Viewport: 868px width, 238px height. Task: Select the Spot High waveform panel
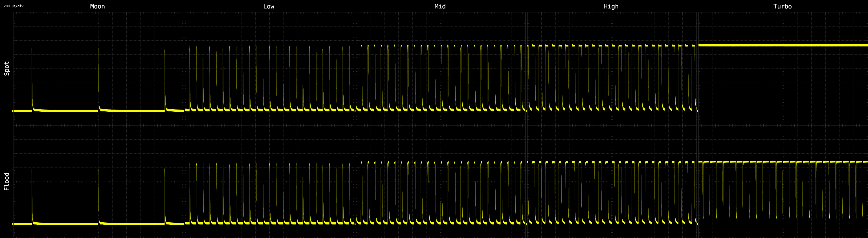pyautogui.click(x=612, y=69)
